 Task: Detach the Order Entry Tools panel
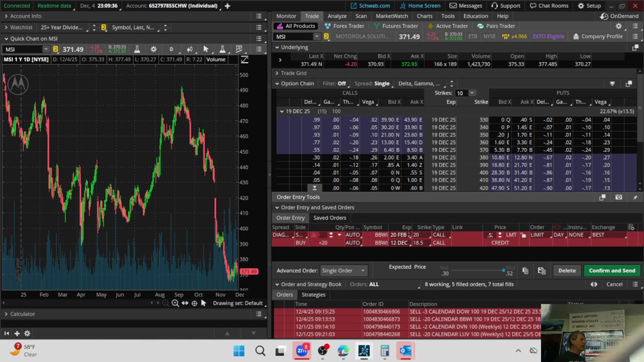[602, 197]
